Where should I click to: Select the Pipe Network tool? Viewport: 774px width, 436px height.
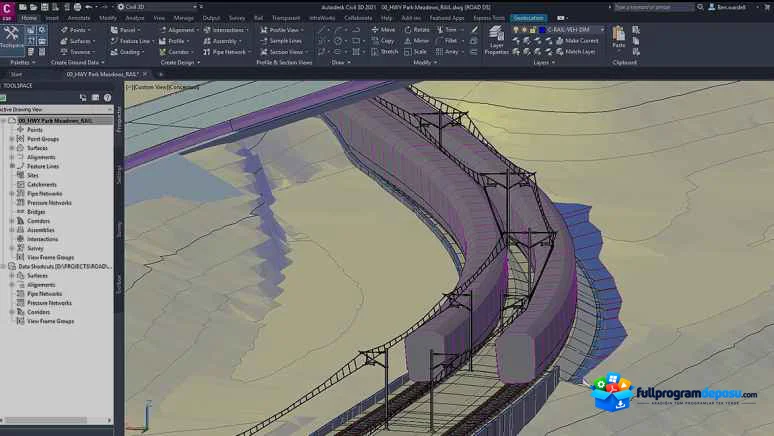[227, 52]
